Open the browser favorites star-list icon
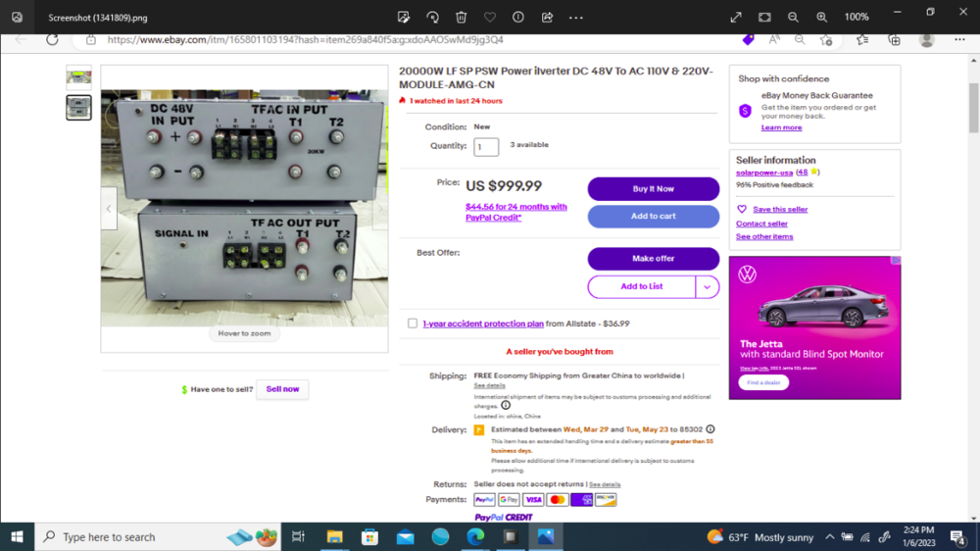Screen dimensions: 980x551 pyautogui.click(x=862, y=40)
